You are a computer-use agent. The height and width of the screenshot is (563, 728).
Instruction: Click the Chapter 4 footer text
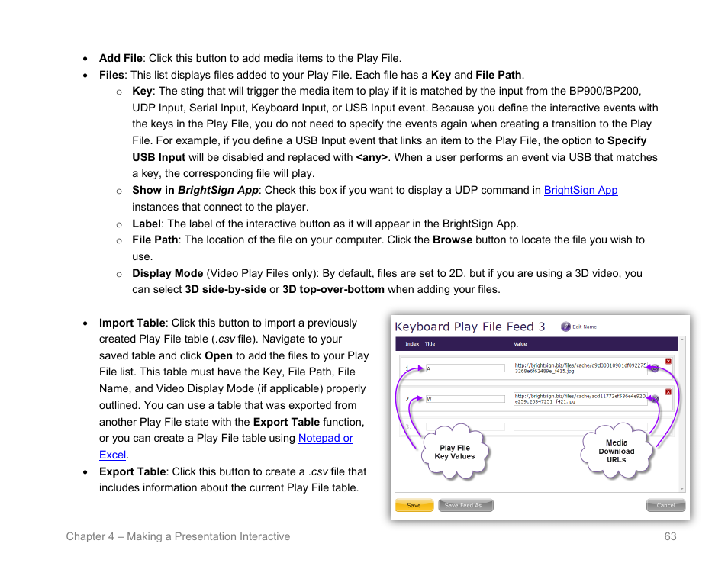pyautogui.click(x=178, y=536)
